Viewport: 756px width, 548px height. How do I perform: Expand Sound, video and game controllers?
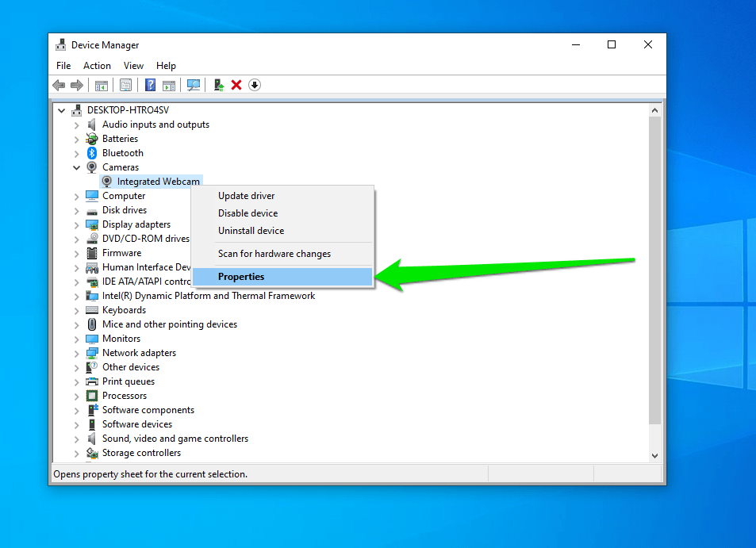[77, 439]
